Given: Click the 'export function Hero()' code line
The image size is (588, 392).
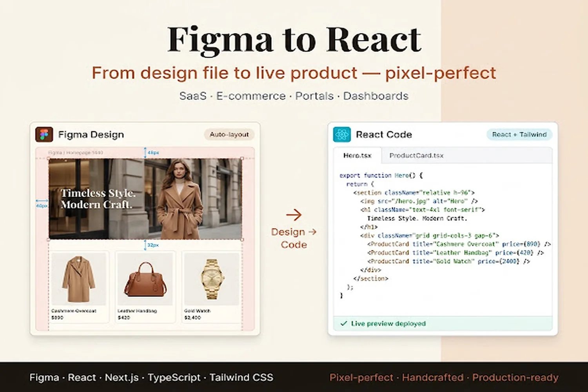Looking at the screenshot, I should click(x=381, y=175).
